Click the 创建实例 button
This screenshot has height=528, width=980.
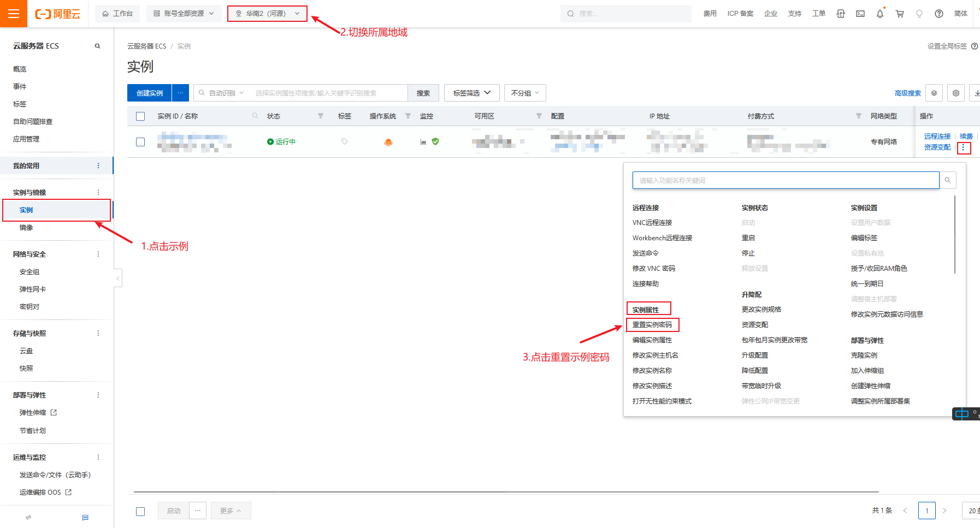tap(150, 93)
